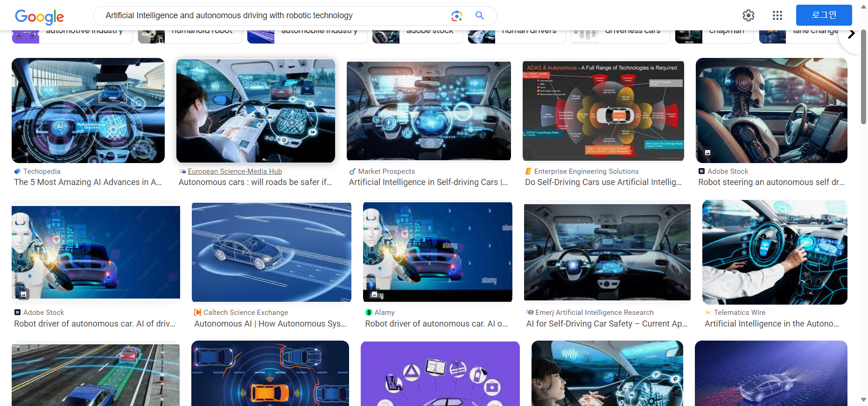Click the Alamy source label
Screen dimensions: 868x406
point(385,313)
